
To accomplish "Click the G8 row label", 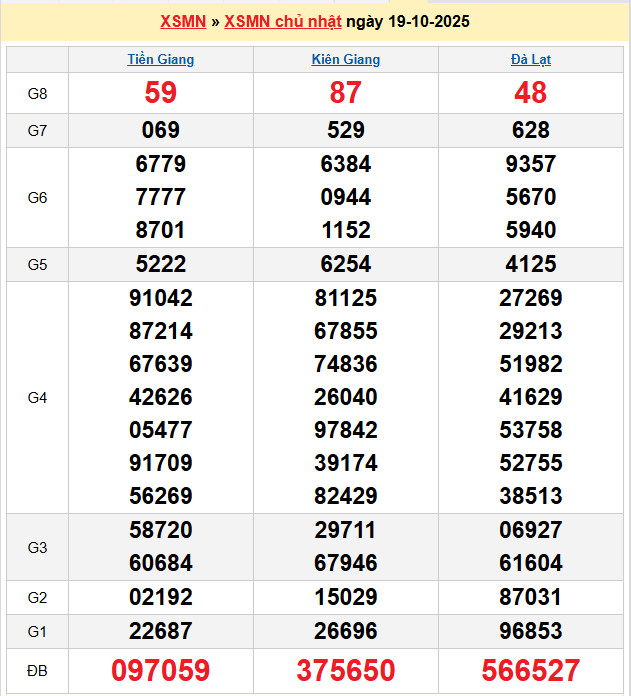I will tap(38, 93).
